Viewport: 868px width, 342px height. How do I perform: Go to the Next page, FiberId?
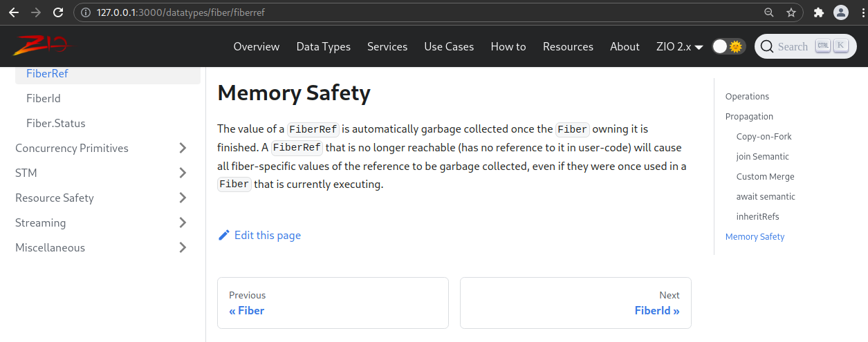click(575, 303)
